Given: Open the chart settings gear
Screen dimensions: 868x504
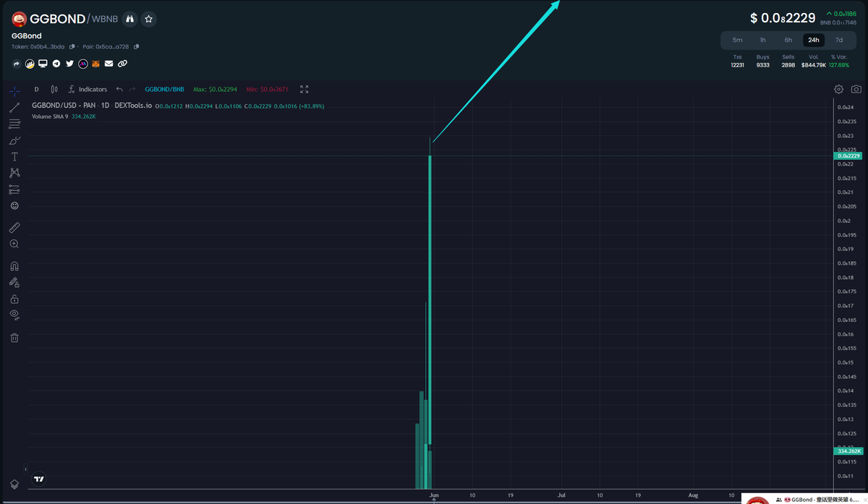Looking at the screenshot, I should [838, 90].
